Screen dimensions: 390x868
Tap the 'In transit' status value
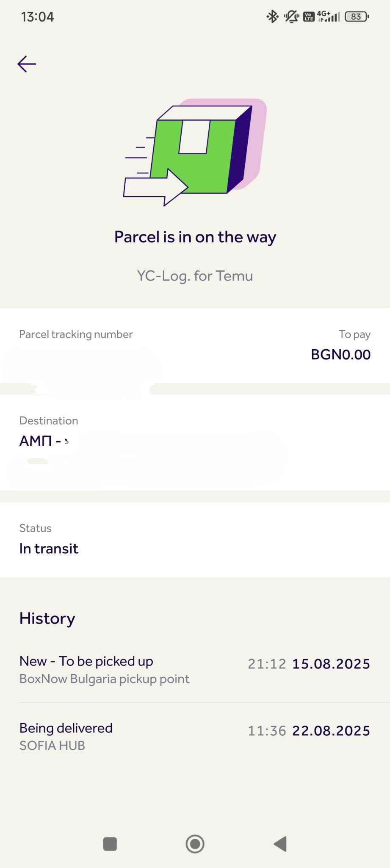point(49,549)
